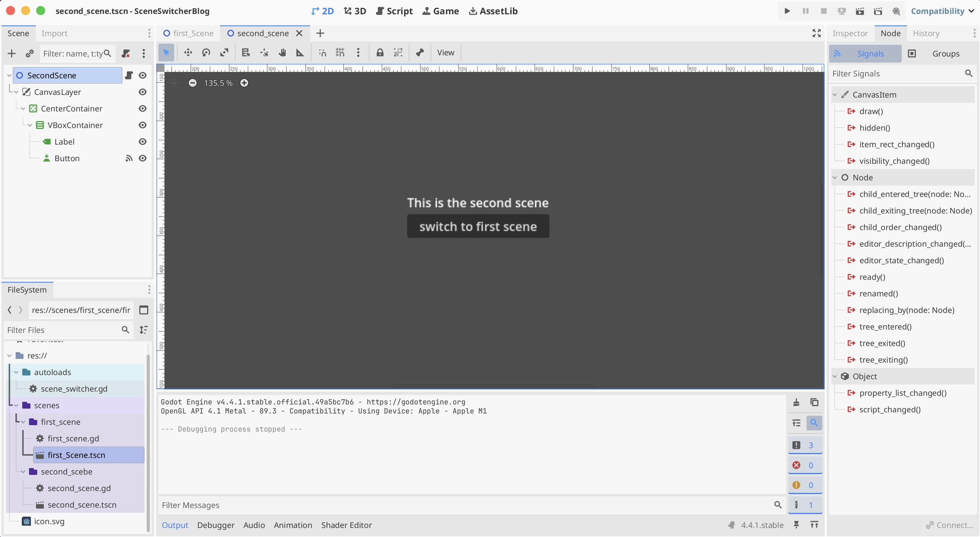
Task: Activate the Ruler measuring tool
Action: tap(300, 52)
